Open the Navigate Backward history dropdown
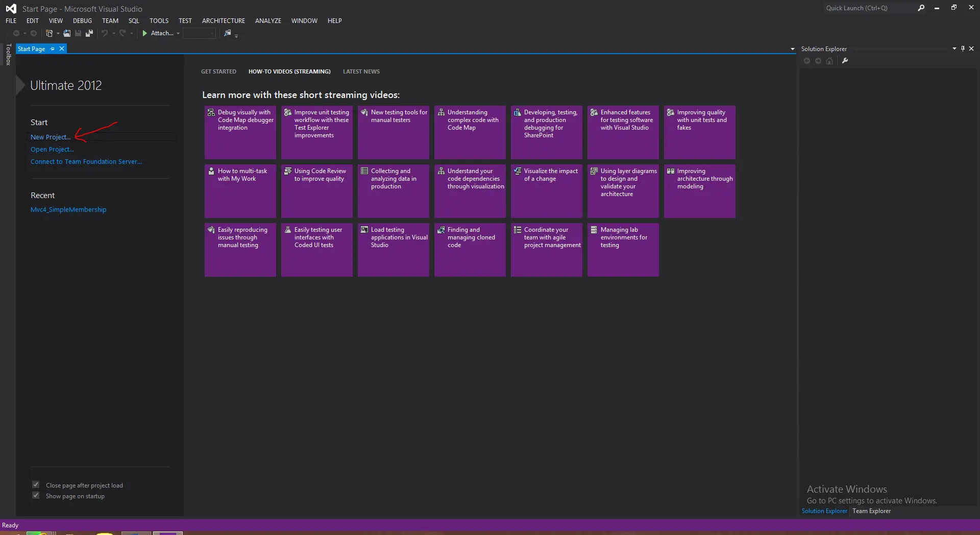 coord(24,34)
